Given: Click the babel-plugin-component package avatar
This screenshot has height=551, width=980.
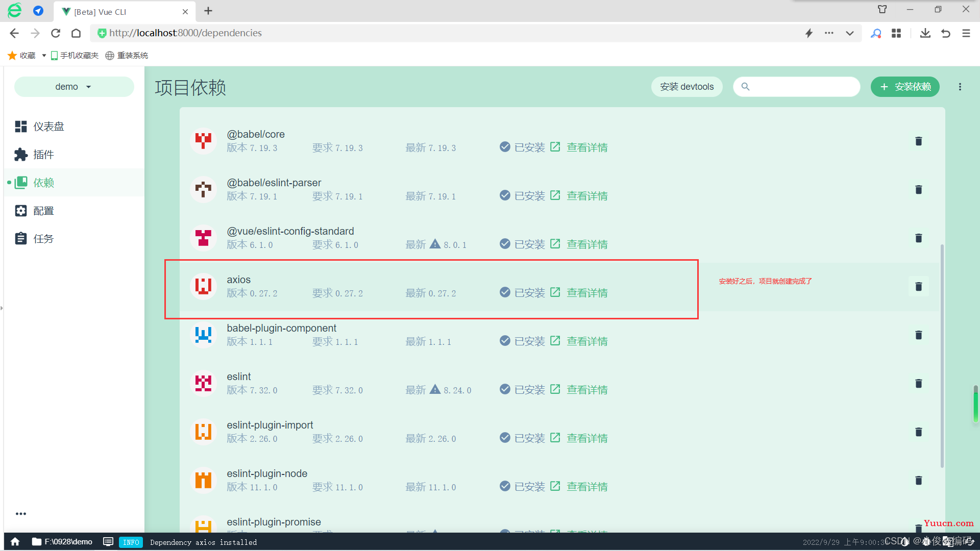Looking at the screenshot, I should pos(203,335).
